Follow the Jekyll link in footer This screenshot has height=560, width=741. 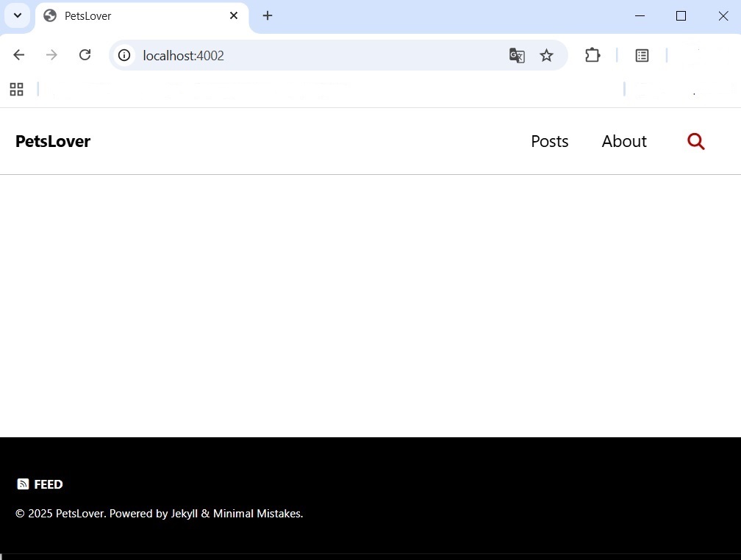point(185,514)
